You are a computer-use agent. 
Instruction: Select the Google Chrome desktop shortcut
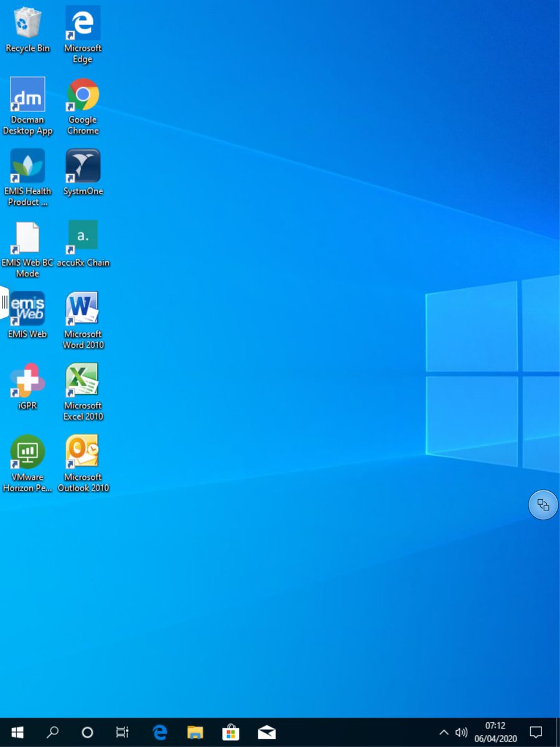(x=83, y=106)
